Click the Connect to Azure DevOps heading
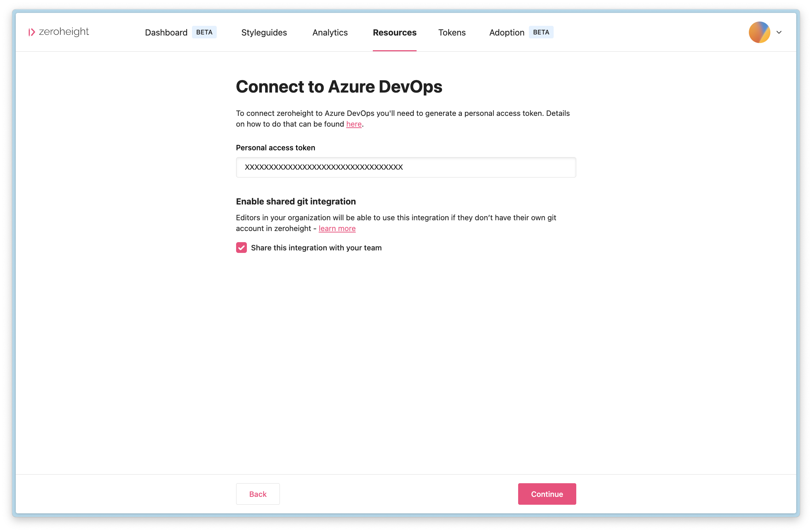This screenshot has width=812, height=532. 339,87
